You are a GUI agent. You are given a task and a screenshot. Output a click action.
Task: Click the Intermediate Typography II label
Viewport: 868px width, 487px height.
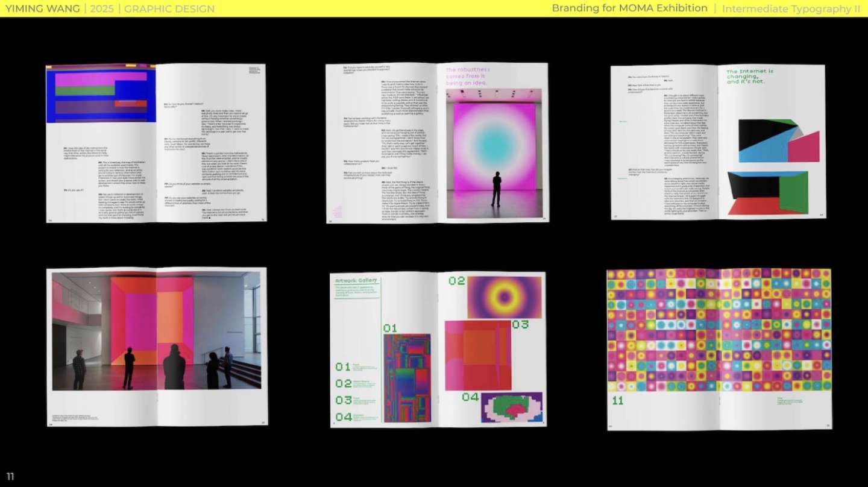(x=791, y=8)
